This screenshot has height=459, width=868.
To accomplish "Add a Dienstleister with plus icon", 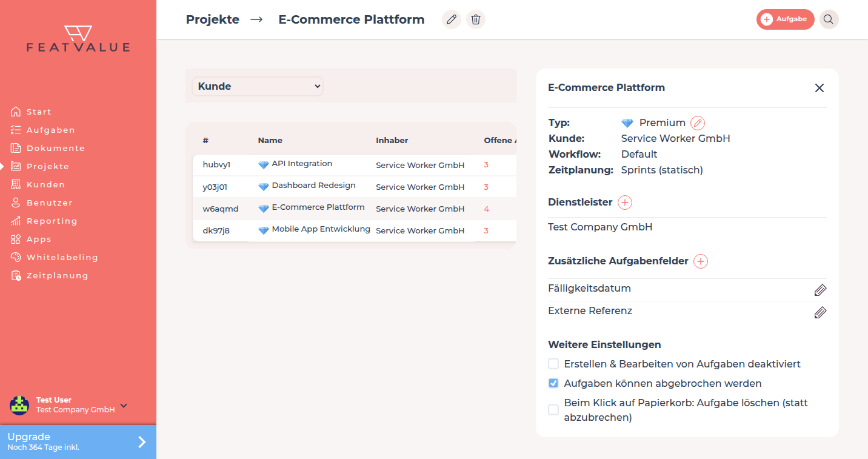I will point(625,203).
